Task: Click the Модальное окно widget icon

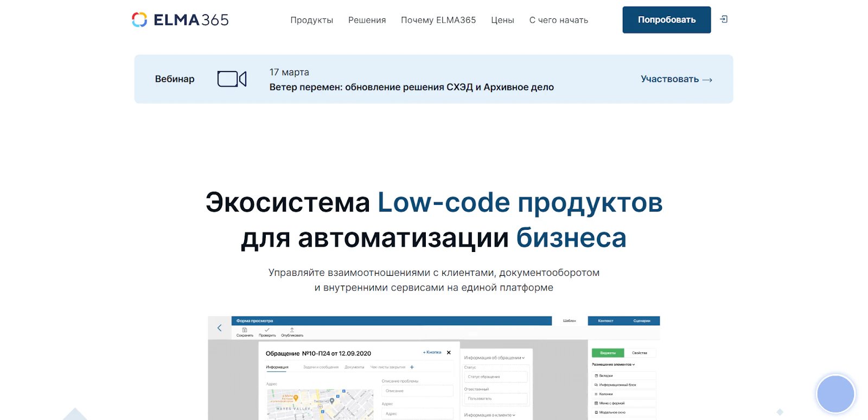Action: coord(596,412)
